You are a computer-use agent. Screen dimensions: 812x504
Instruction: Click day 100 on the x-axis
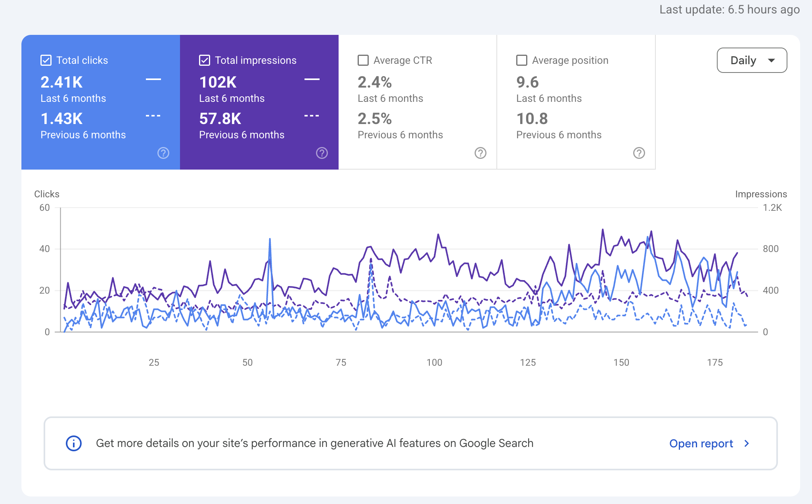[x=434, y=363]
